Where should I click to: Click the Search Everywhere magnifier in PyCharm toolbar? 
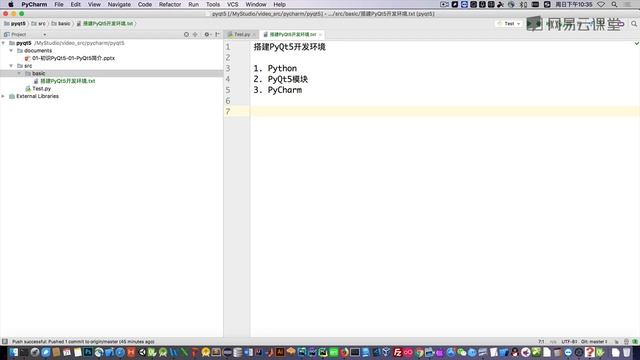pos(634,24)
